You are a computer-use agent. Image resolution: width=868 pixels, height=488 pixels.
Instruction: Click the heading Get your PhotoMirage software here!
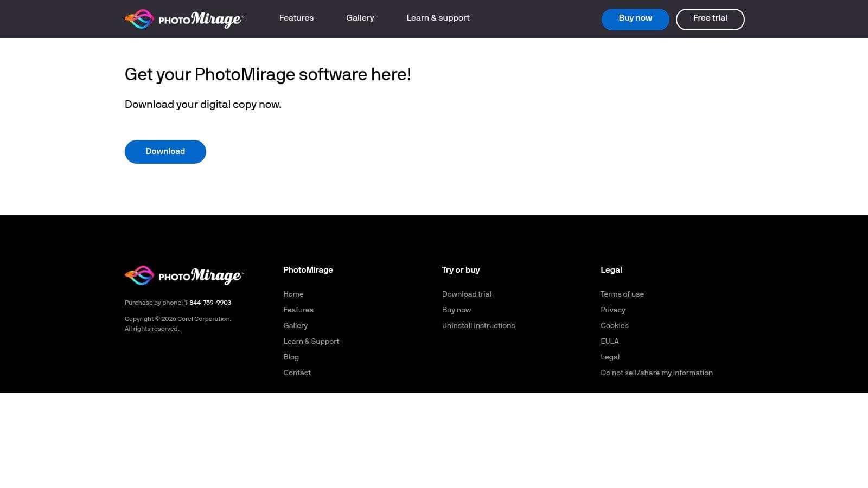pyautogui.click(x=268, y=75)
